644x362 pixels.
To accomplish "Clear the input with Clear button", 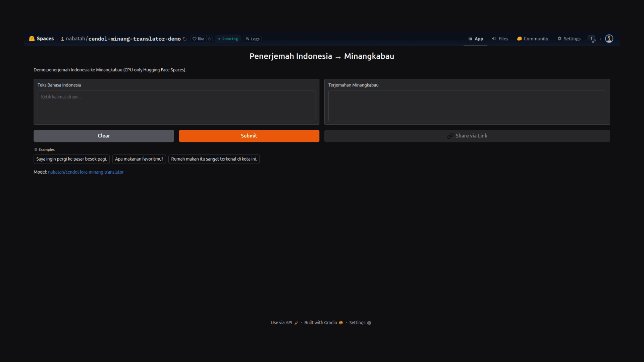I will point(104,136).
